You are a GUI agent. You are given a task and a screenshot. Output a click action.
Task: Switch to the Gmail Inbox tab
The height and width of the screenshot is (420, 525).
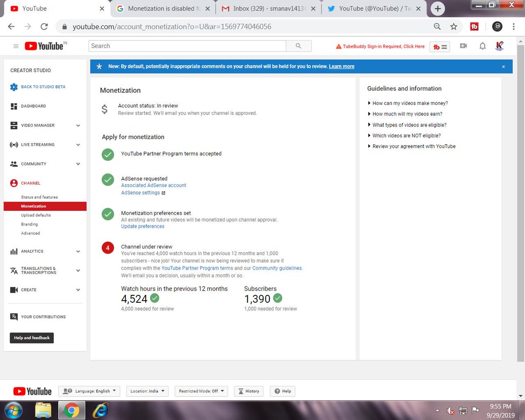point(268,9)
